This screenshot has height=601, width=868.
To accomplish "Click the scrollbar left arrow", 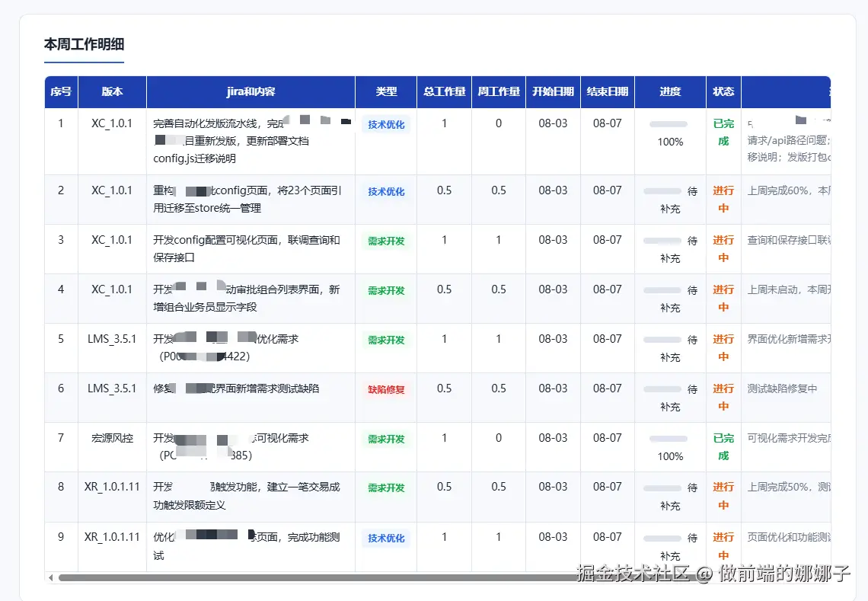I will click(x=51, y=577).
